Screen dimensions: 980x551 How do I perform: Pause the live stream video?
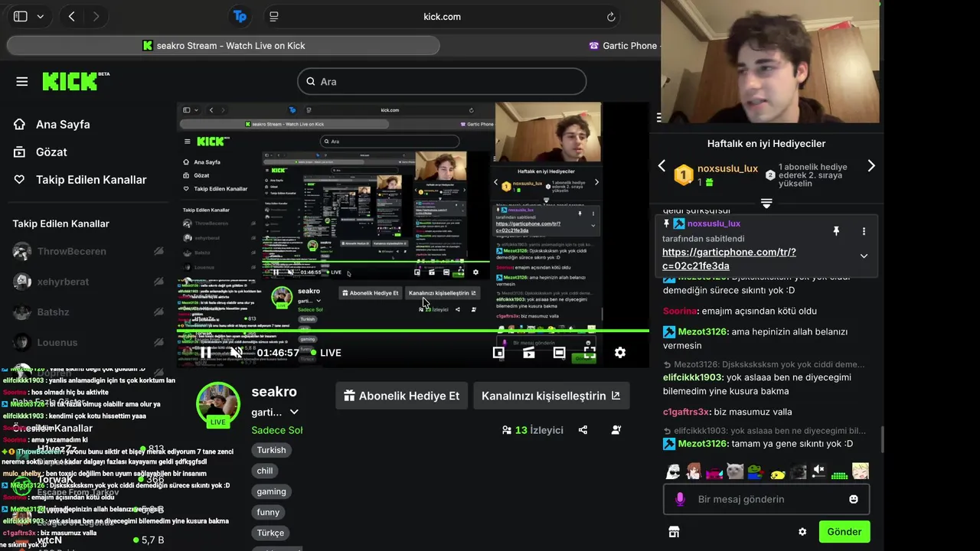pyautogui.click(x=206, y=353)
